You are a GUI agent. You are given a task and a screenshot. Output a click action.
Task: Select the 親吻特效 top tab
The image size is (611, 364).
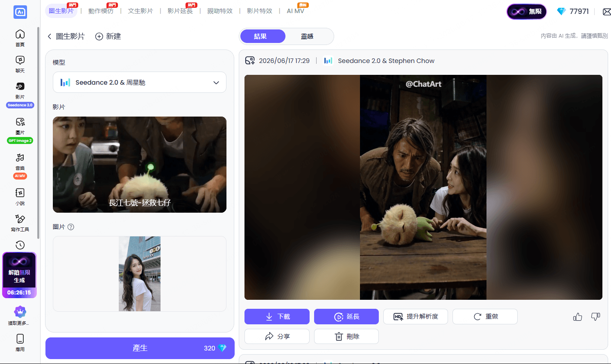tap(220, 11)
